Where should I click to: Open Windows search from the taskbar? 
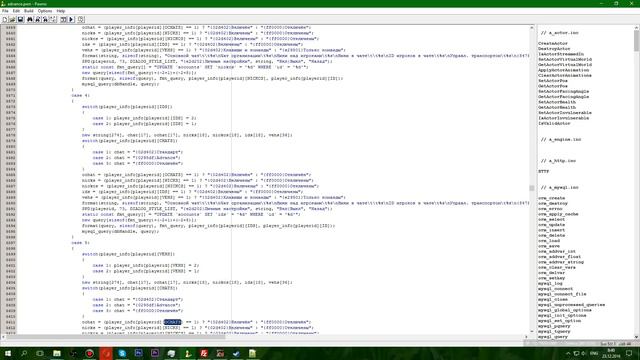point(24,353)
